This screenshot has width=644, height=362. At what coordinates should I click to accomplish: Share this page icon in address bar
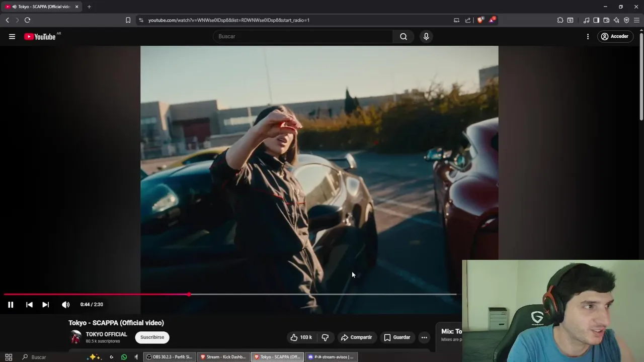tap(468, 20)
